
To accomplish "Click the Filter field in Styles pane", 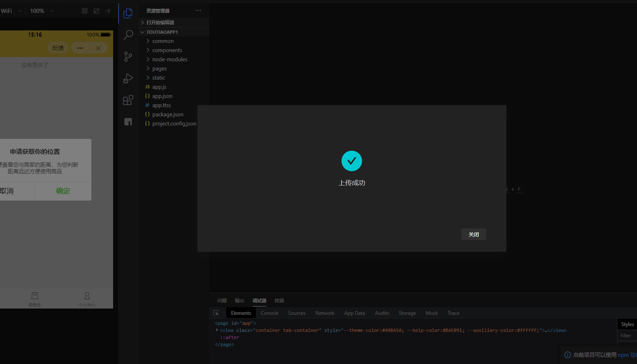I will click(627, 336).
